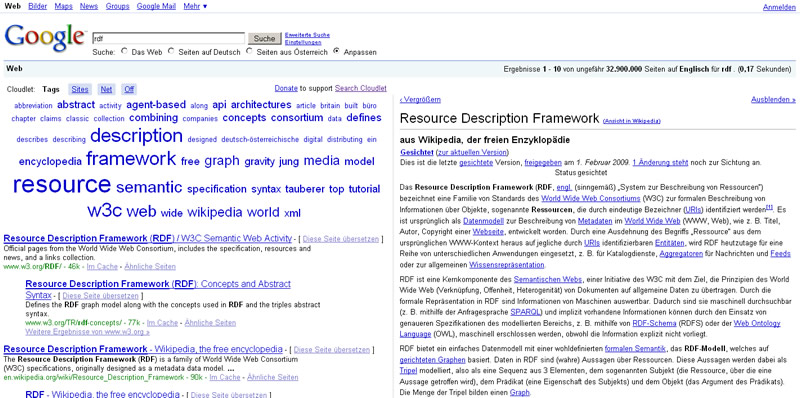Click the 'w3c' tag in cloud
This screenshot has height=398, width=800.
pyautogui.click(x=105, y=210)
